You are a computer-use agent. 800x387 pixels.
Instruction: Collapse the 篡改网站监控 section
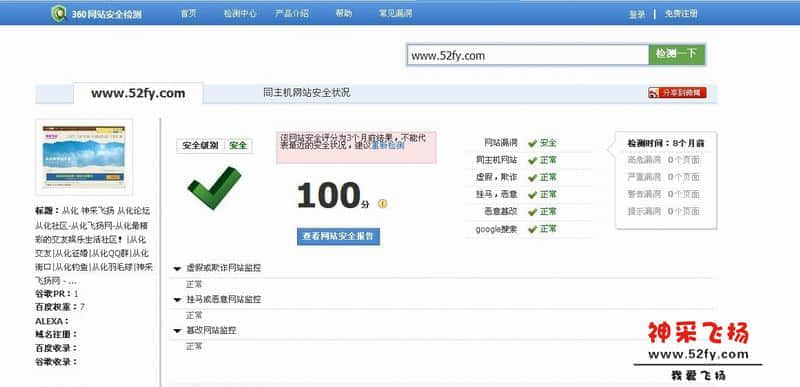click(178, 331)
